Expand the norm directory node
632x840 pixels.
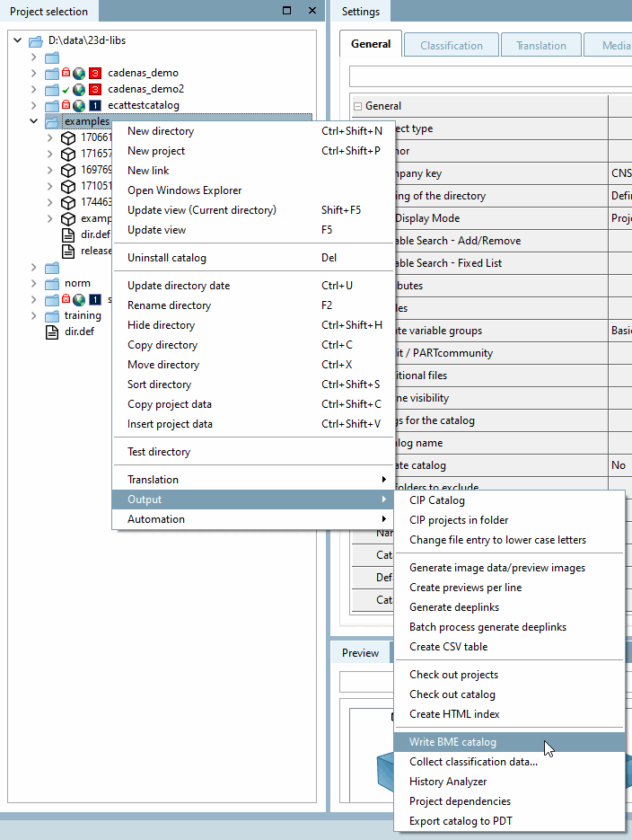[x=34, y=283]
